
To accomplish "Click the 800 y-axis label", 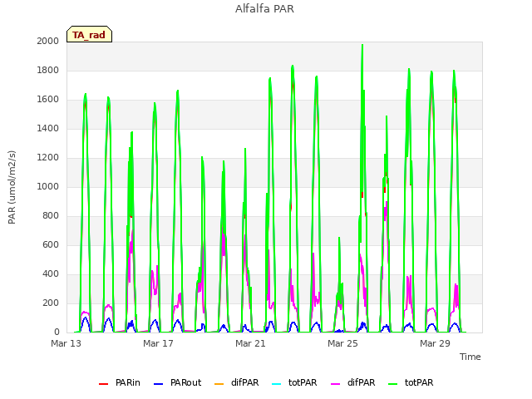I will coord(51,216).
